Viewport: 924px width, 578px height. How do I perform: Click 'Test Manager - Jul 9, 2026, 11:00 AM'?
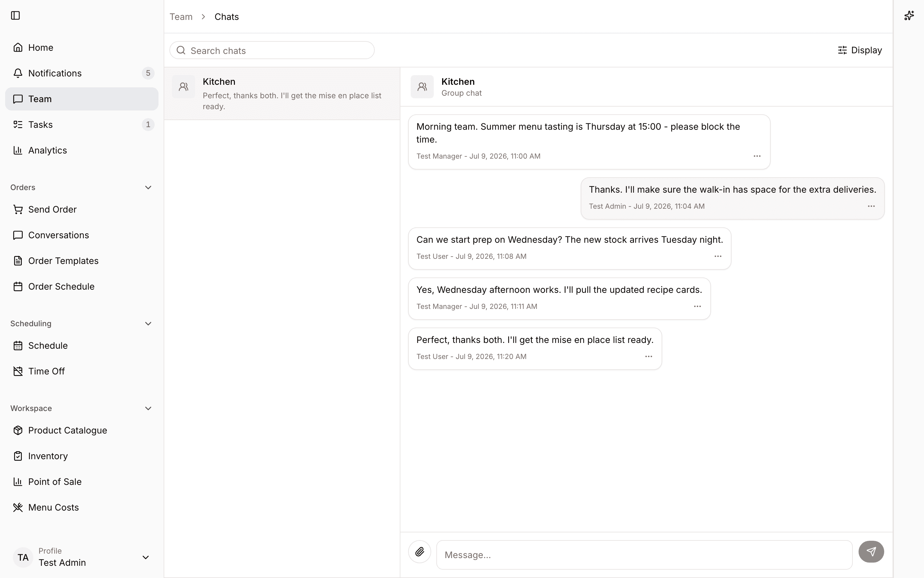tap(478, 156)
